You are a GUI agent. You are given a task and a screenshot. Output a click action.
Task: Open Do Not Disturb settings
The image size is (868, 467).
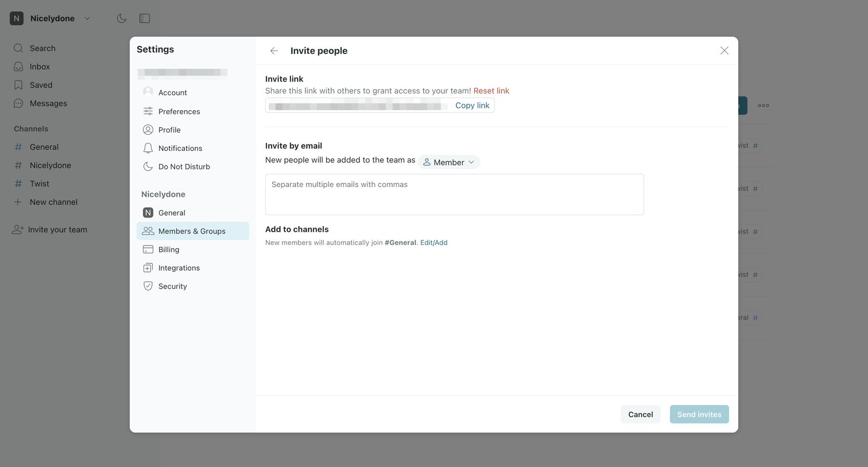[193, 166]
